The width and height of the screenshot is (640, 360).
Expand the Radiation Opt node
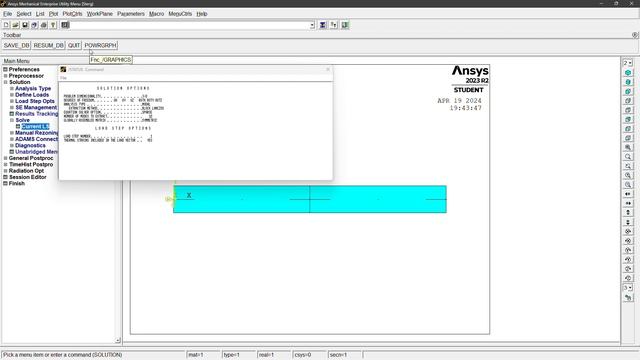(x=6, y=171)
